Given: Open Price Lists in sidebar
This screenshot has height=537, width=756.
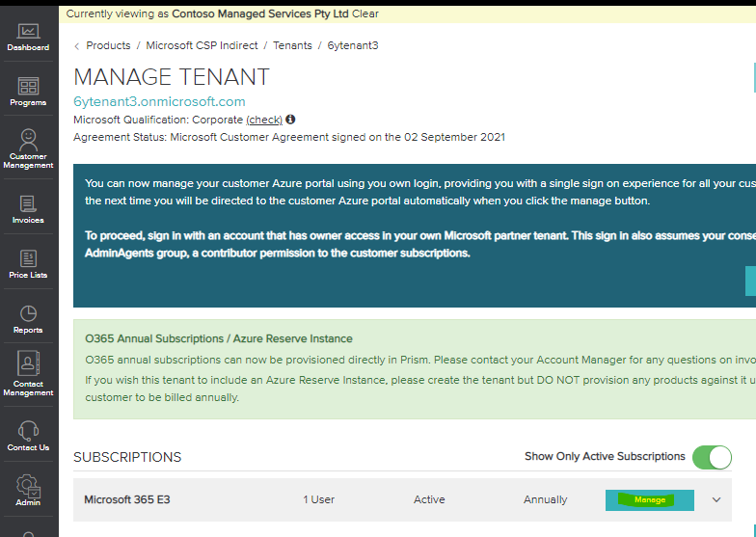Looking at the screenshot, I should click(28, 264).
